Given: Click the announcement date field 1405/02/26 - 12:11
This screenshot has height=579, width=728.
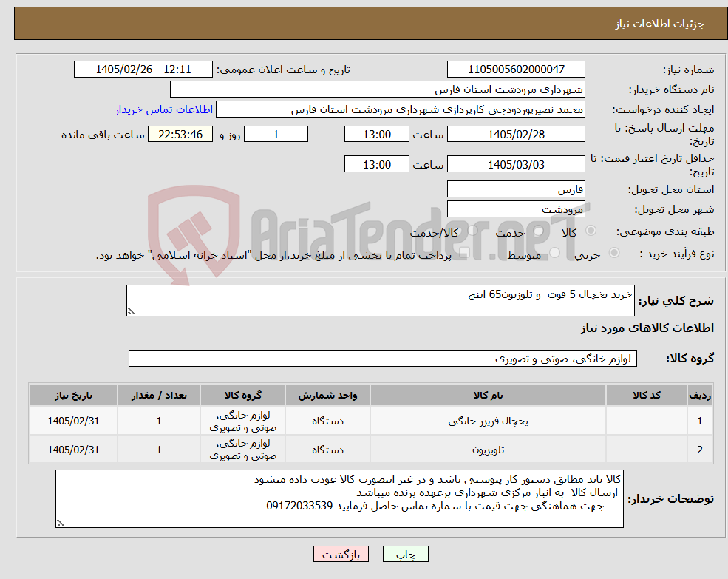Looking at the screenshot, I should click(x=143, y=70).
